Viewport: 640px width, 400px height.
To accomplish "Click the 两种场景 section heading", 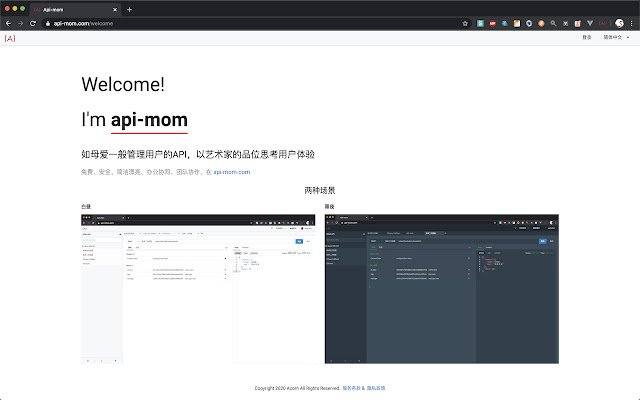I will (x=320, y=190).
